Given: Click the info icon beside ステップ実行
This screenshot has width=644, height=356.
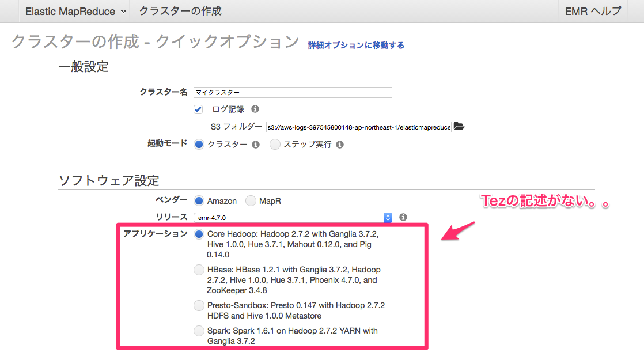Looking at the screenshot, I should [339, 145].
